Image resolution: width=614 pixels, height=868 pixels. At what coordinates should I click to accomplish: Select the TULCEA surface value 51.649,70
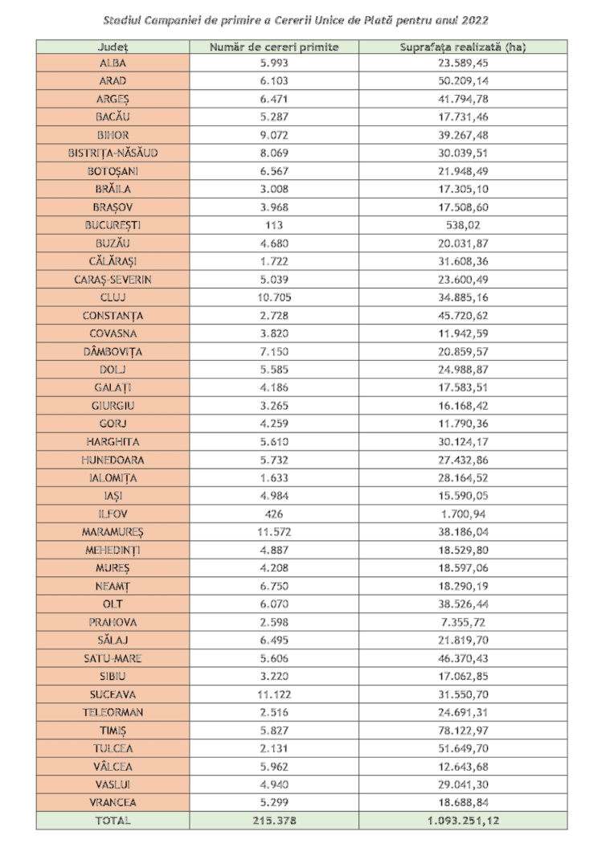(x=463, y=749)
